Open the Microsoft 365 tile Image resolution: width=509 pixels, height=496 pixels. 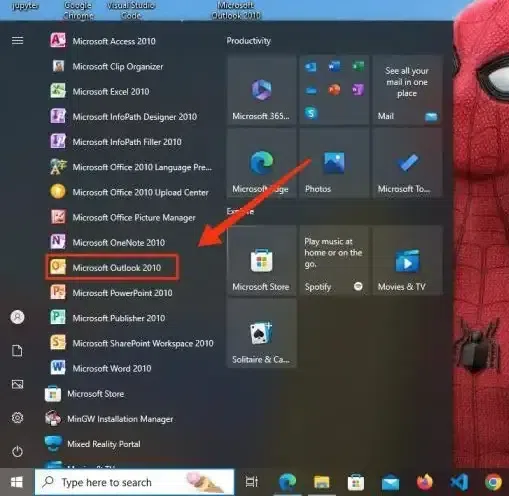pyautogui.click(x=262, y=90)
